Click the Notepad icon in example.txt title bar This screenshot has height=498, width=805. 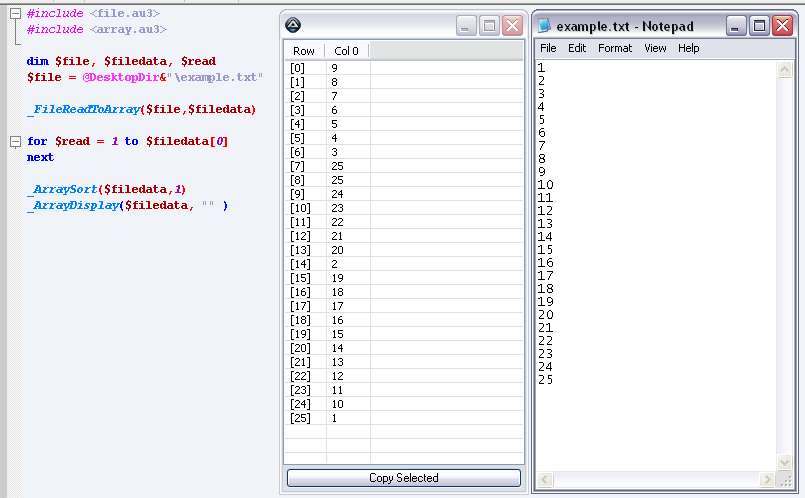[x=544, y=26]
